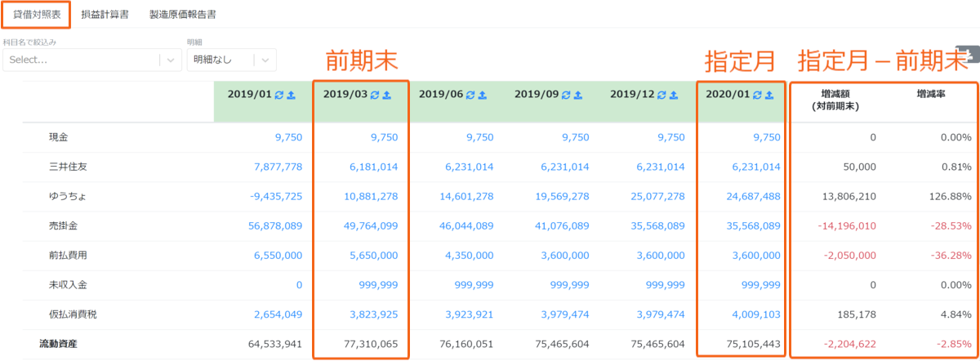980x361 pixels.
Task: Click 流動資産 total 75,105,443
Action: coord(754,344)
